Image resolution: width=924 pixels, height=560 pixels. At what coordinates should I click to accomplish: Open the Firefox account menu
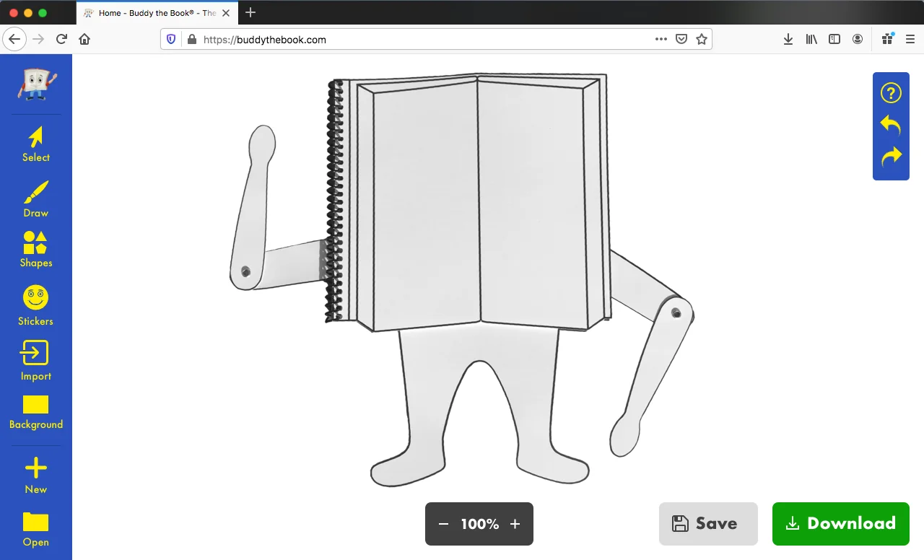point(858,39)
